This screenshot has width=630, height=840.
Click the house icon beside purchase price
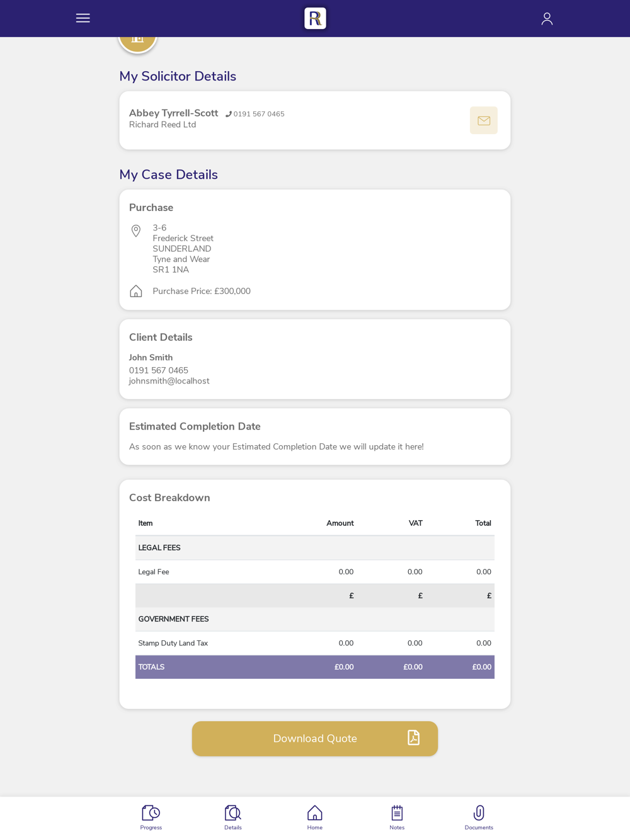coord(135,291)
